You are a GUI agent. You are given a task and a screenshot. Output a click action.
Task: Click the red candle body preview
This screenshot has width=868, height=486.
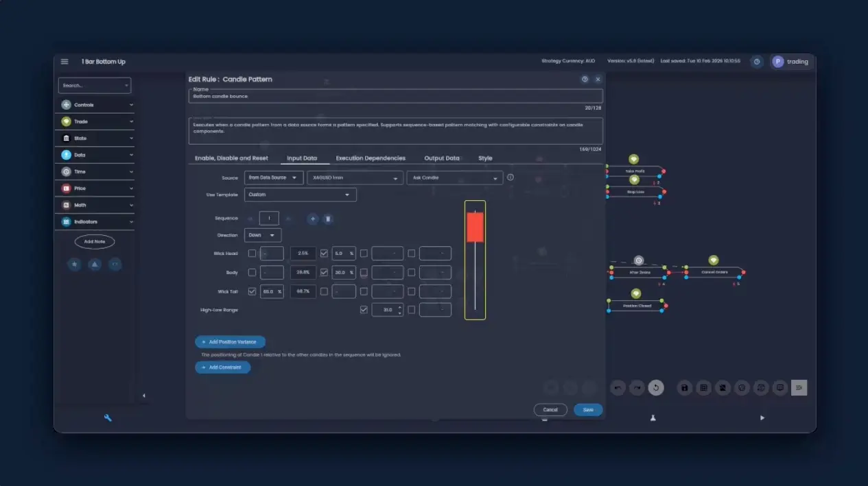(x=475, y=227)
